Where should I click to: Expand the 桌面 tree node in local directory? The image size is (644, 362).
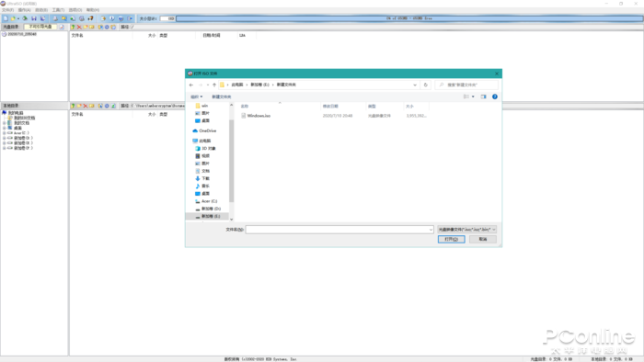pos(4,128)
